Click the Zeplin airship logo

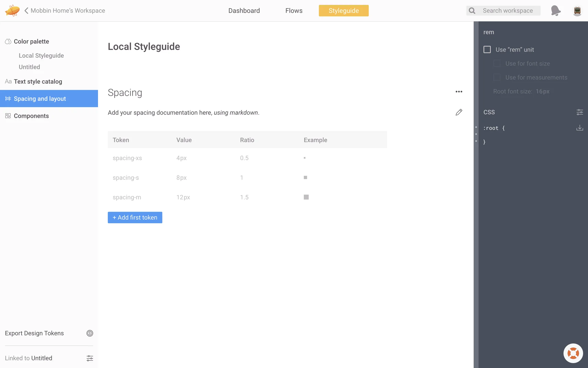point(12,10)
